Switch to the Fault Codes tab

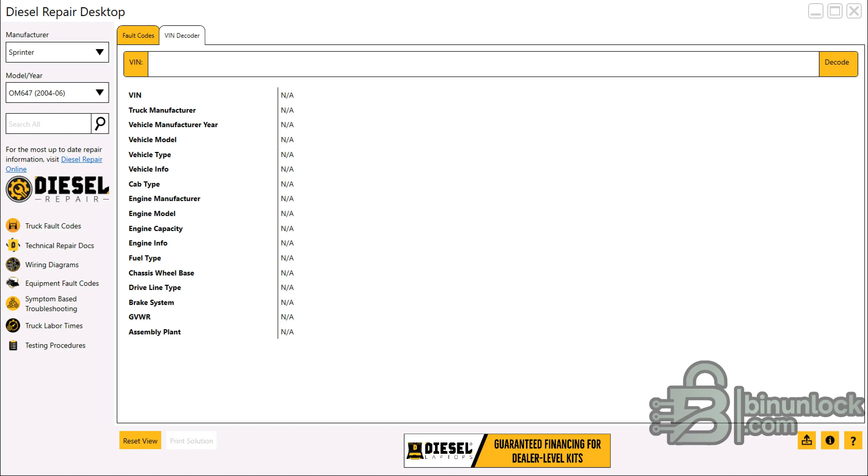(138, 35)
